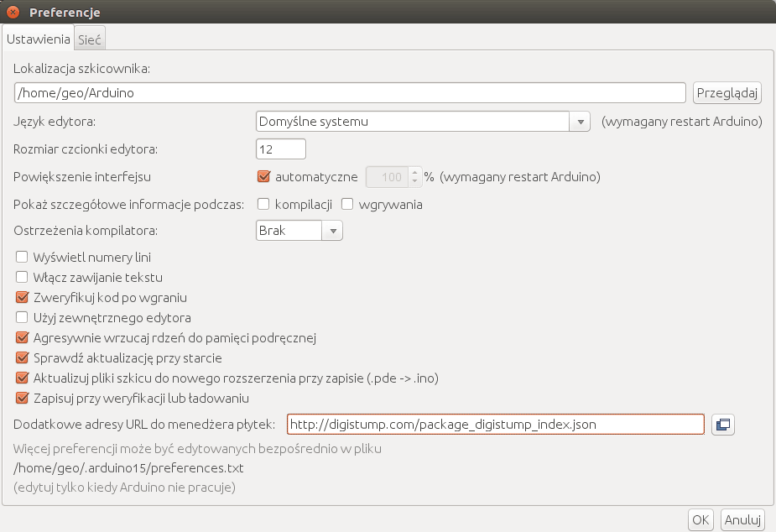Select the Ustawienia tab
Viewport: 776px width, 532px height.
[38, 39]
